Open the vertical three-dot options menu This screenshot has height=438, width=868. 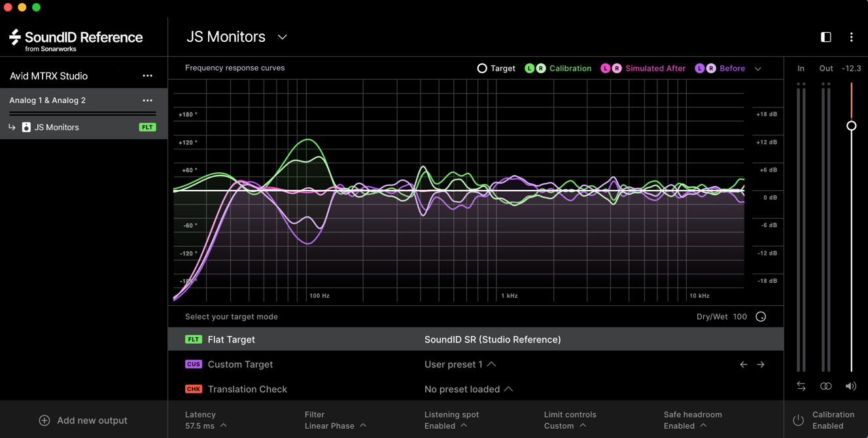[851, 37]
